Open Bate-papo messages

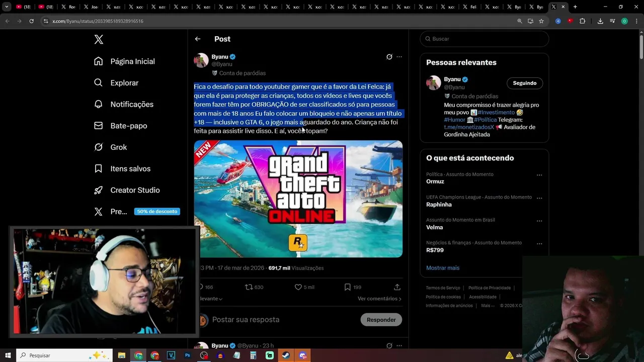120,126
